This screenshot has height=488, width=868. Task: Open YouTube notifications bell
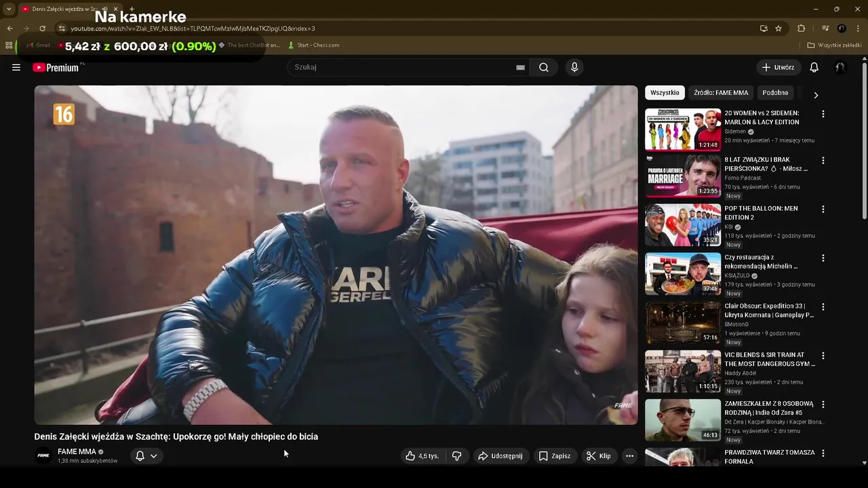coord(814,67)
